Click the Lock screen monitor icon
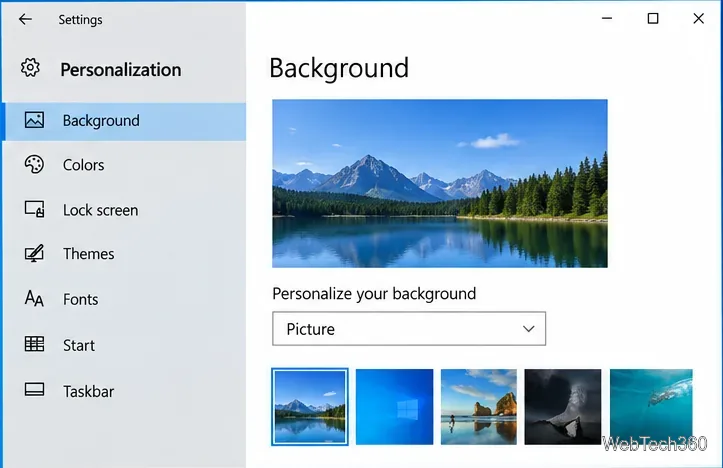This screenshot has height=468, width=723. tap(35, 209)
